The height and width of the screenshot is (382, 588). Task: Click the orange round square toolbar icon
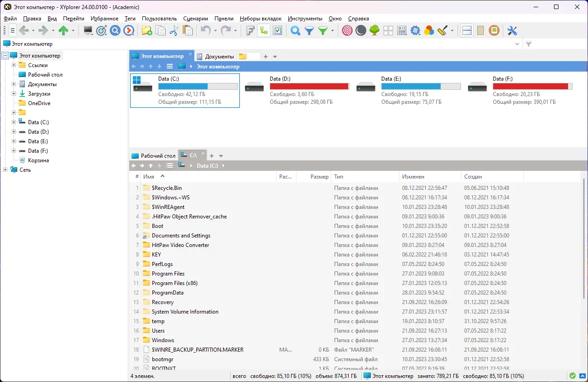(494, 30)
